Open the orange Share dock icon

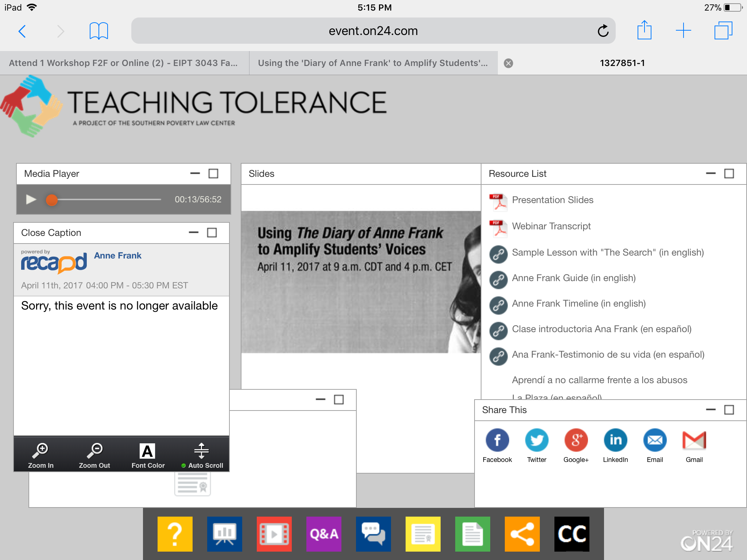click(522, 534)
